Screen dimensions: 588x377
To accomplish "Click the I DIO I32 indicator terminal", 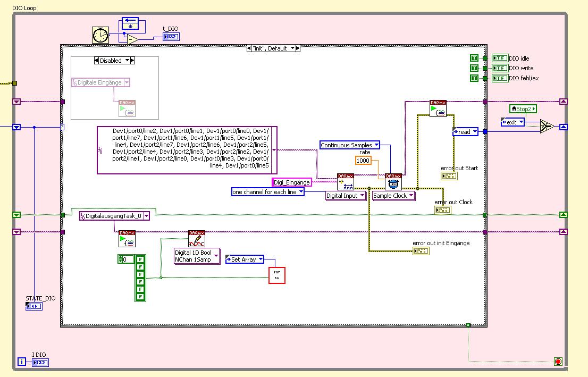I will (x=40, y=362).
